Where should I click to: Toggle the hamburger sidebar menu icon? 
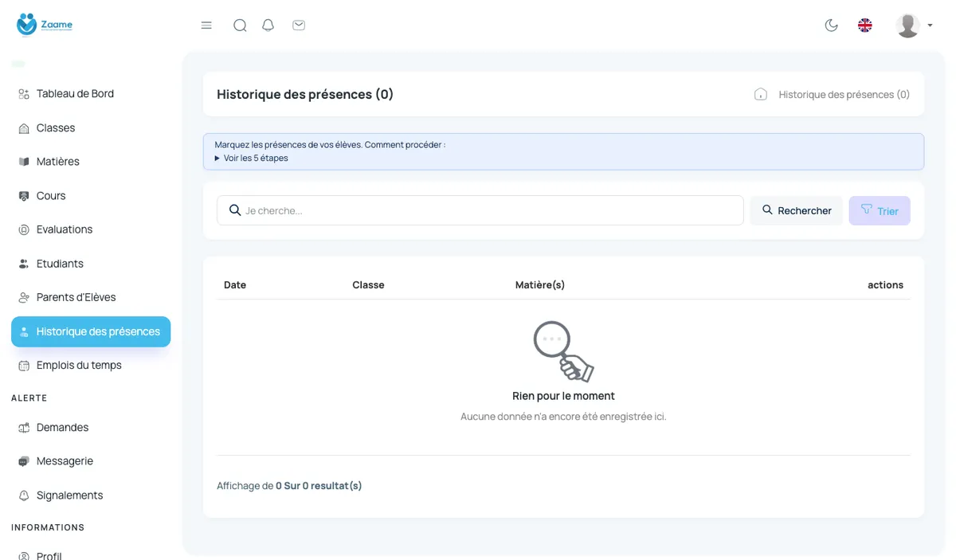click(206, 25)
